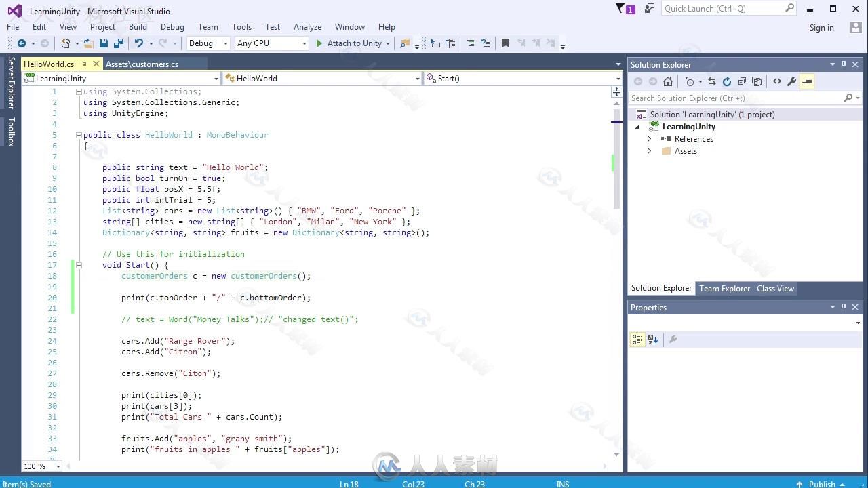
Task: Click Publish in the status bar
Action: coord(821,484)
